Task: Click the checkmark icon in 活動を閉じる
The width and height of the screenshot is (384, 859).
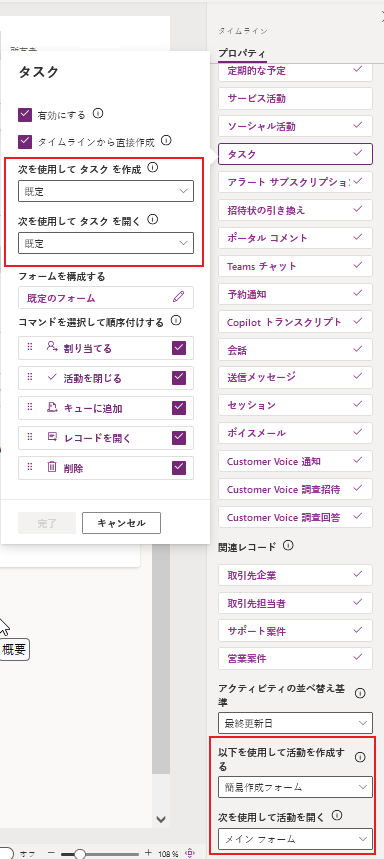Action: point(53,377)
